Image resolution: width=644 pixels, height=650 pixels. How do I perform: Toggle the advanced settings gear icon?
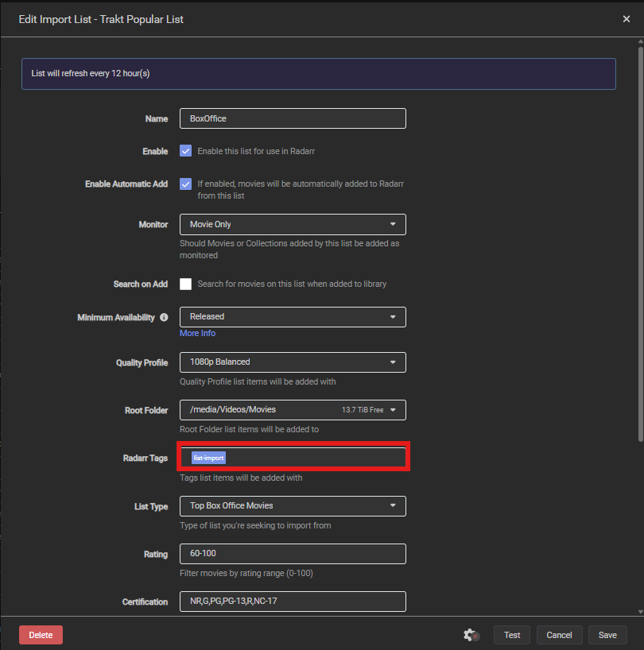(x=471, y=635)
